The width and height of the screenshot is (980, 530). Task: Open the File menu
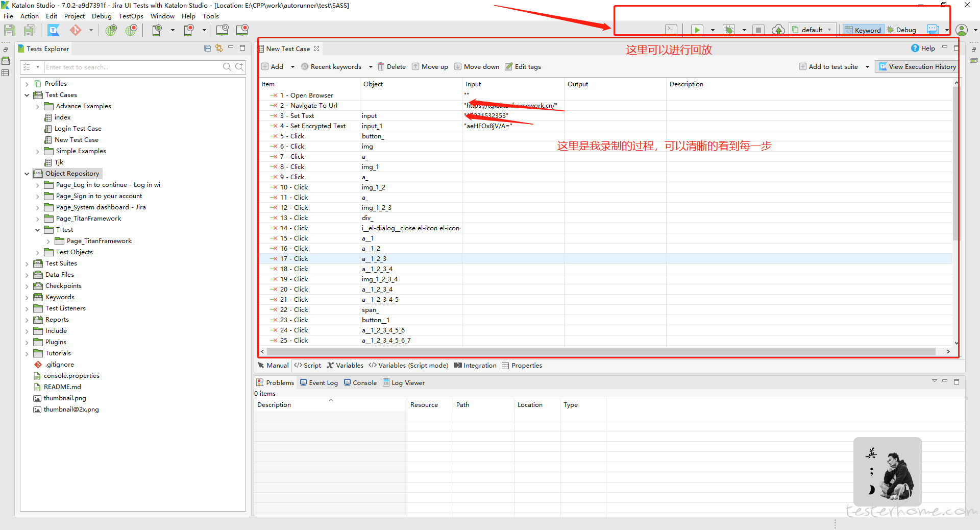pyautogui.click(x=9, y=16)
